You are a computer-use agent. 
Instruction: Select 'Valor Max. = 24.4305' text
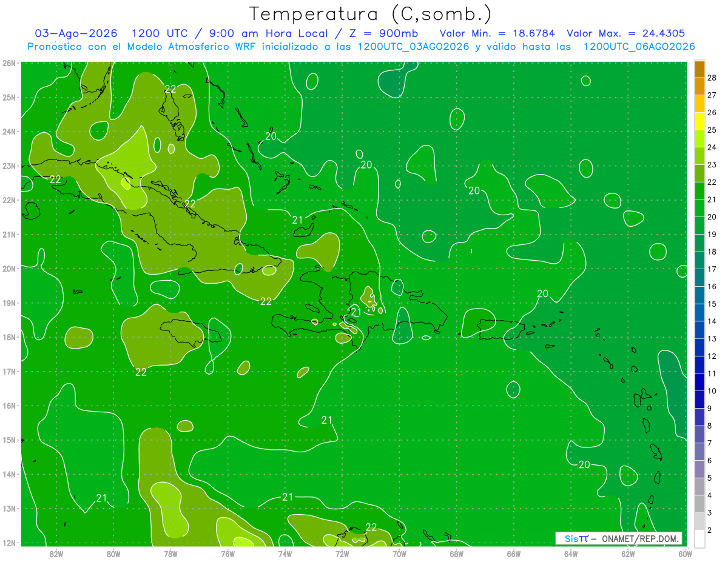(625, 33)
